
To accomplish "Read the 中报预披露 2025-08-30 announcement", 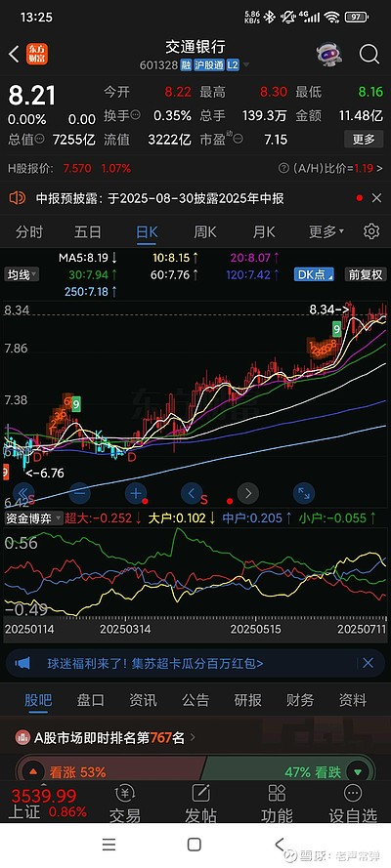I will (x=160, y=198).
